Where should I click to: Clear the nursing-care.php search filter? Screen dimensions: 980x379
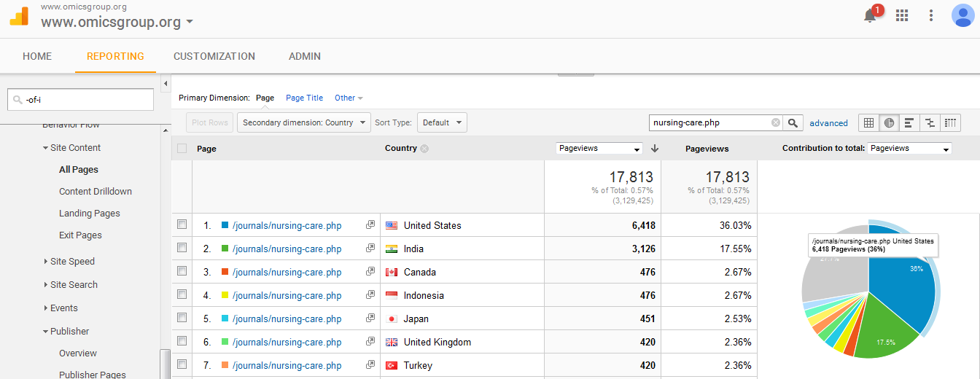pos(775,122)
